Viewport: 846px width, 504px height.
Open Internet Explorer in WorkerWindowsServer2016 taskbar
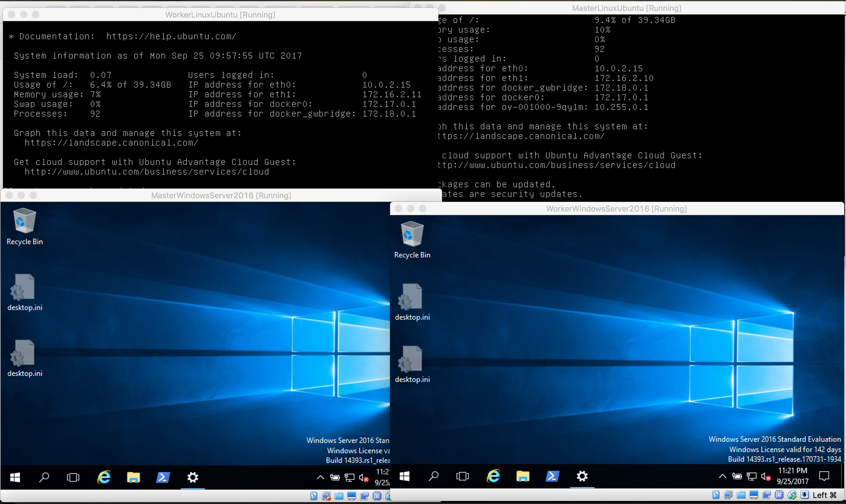[x=493, y=476]
